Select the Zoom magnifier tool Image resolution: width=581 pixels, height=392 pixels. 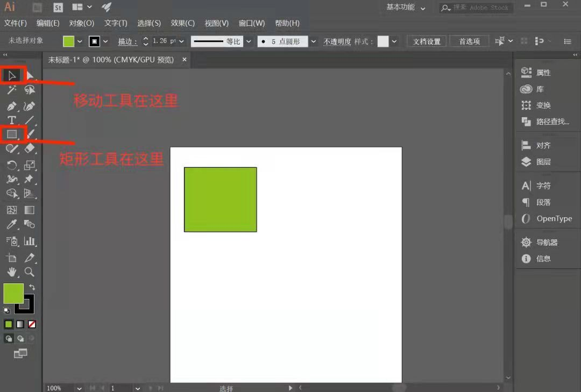[30, 272]
